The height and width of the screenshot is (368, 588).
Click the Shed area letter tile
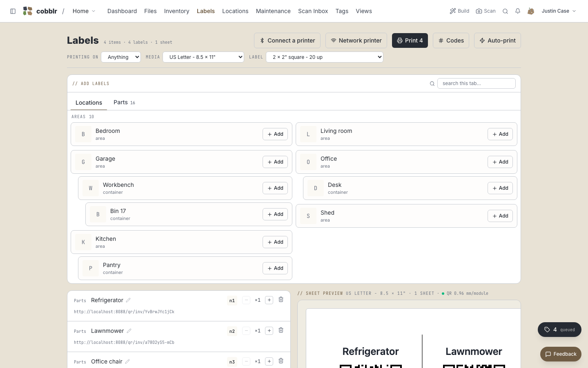point(308,216)
